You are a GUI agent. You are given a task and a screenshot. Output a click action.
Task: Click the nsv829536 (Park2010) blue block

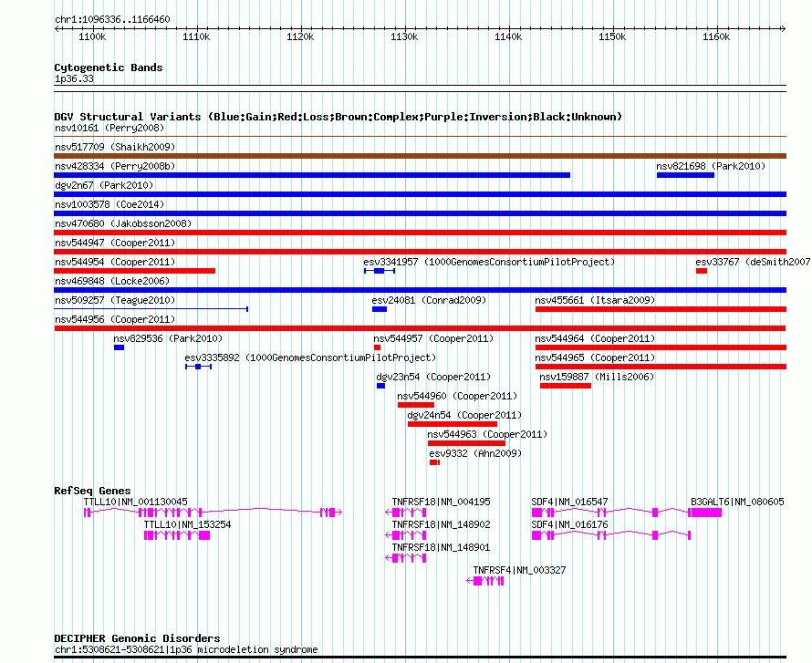(x=120, y=347)
